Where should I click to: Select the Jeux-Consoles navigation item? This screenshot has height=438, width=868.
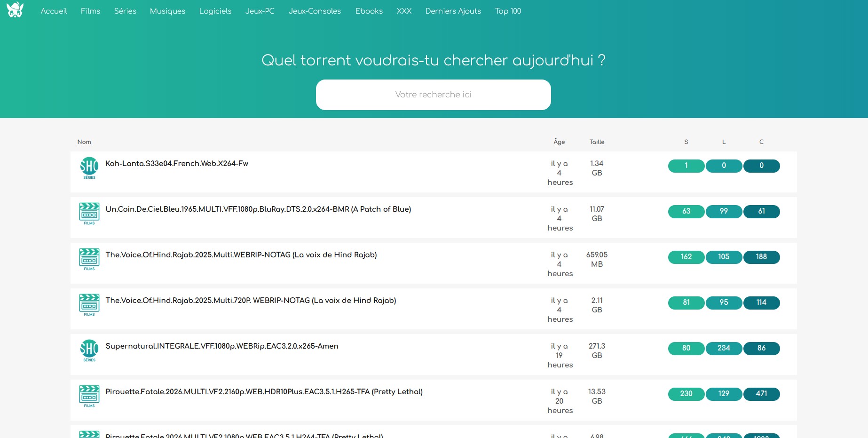(x=315, y=11)
